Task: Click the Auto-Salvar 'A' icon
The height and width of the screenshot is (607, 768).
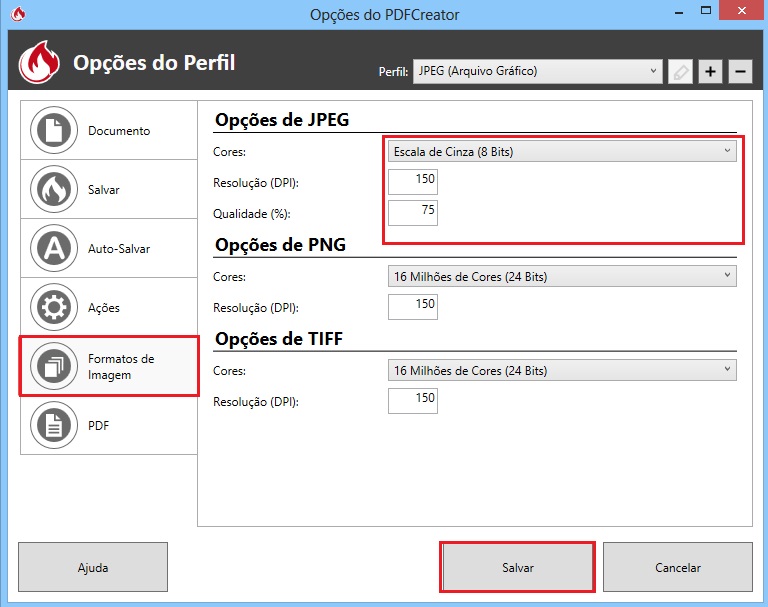Action: pos(51,248)
